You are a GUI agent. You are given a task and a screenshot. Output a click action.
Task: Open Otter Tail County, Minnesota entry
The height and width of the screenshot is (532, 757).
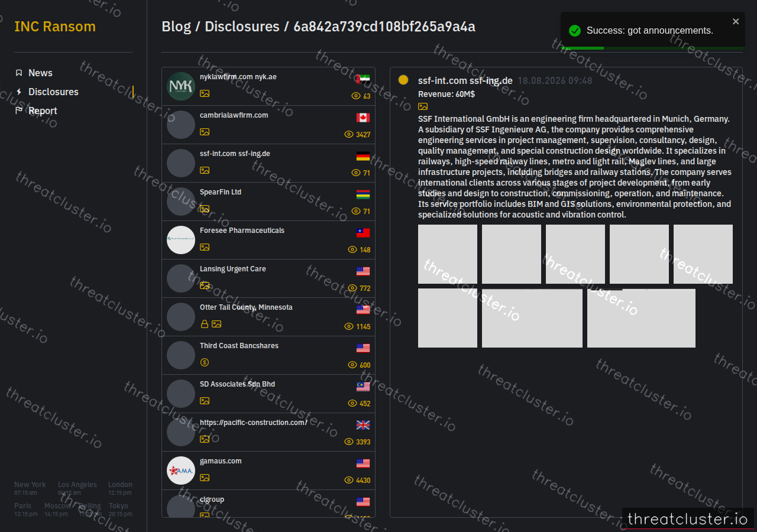point(268,317)
